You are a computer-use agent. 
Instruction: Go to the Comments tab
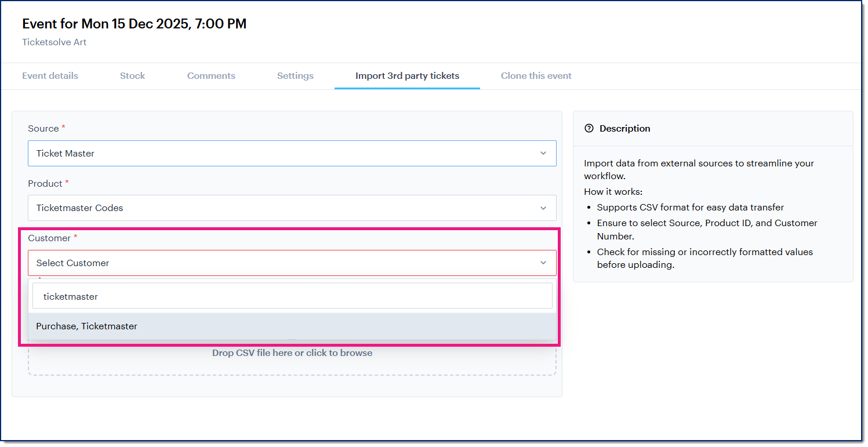211,76
